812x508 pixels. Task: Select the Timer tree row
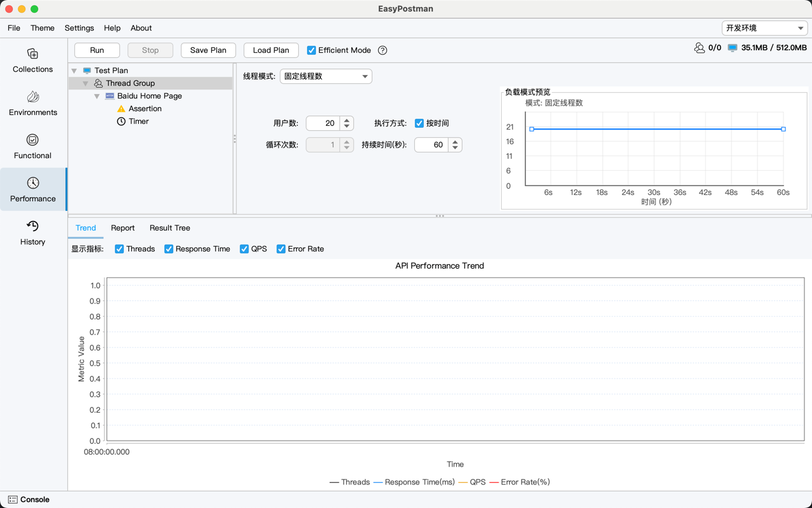(151, 121)
